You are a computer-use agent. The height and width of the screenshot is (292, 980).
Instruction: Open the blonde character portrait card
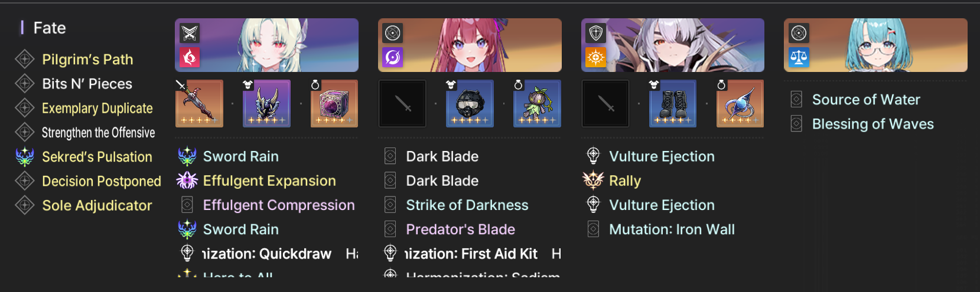click(266, 45)
